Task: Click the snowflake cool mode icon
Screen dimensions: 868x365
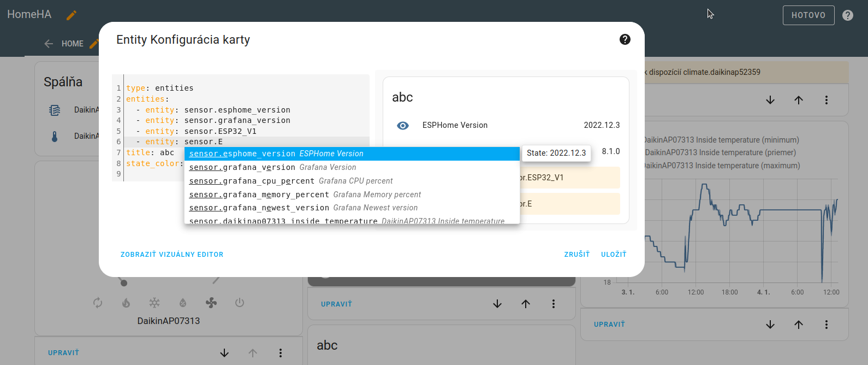Action: pyautogui.click(x=154, y=303)
